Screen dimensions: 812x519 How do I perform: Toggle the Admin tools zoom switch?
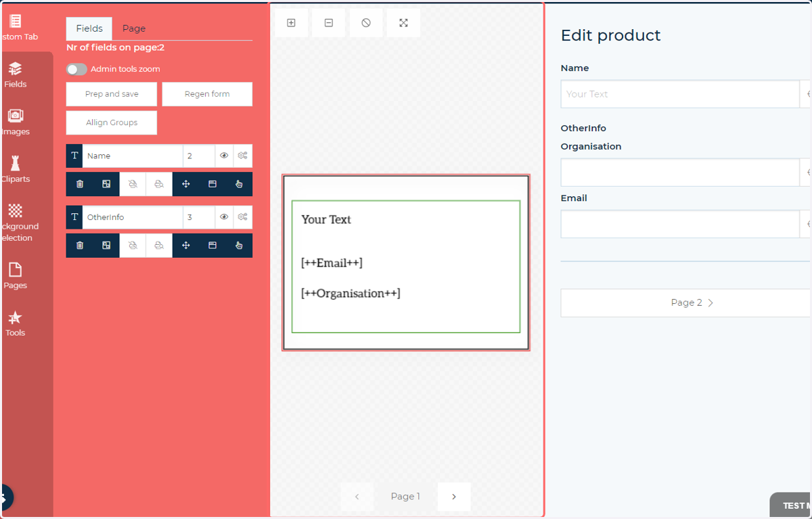point(76,69)
